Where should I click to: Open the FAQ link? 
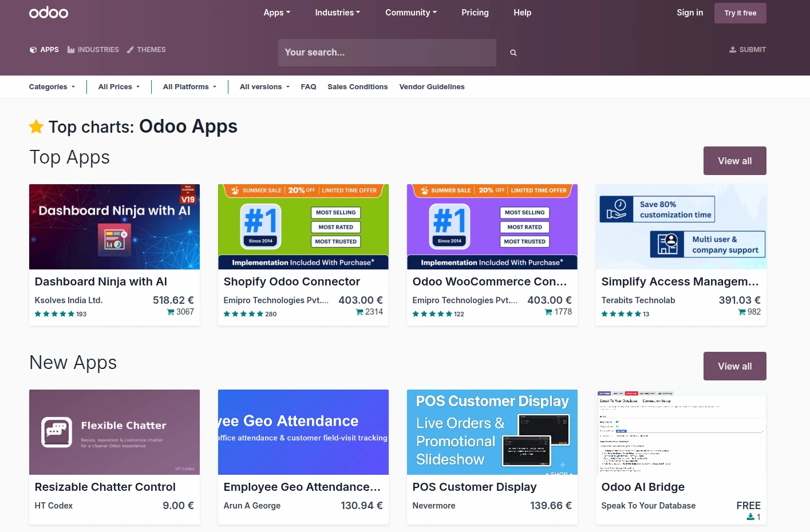coord(309,87)
